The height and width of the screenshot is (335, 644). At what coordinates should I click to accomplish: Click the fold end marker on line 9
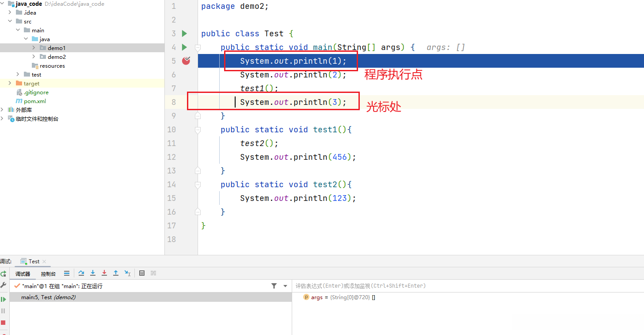(x=198, y=116)
